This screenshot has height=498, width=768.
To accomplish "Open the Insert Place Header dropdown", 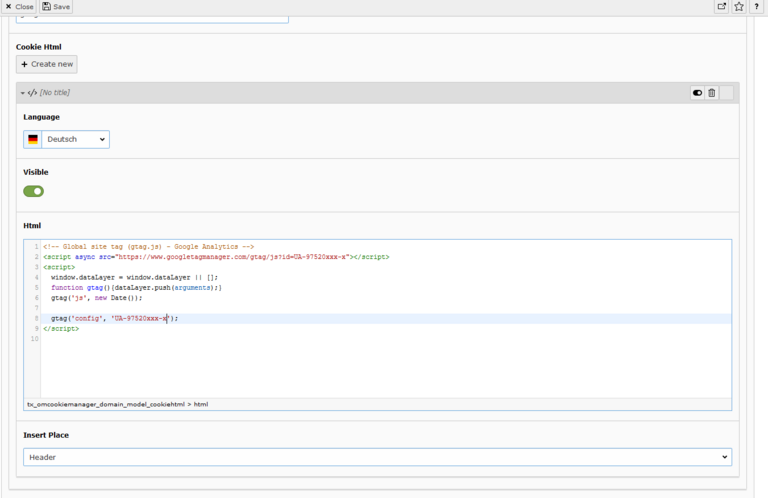I will point(378,457).
